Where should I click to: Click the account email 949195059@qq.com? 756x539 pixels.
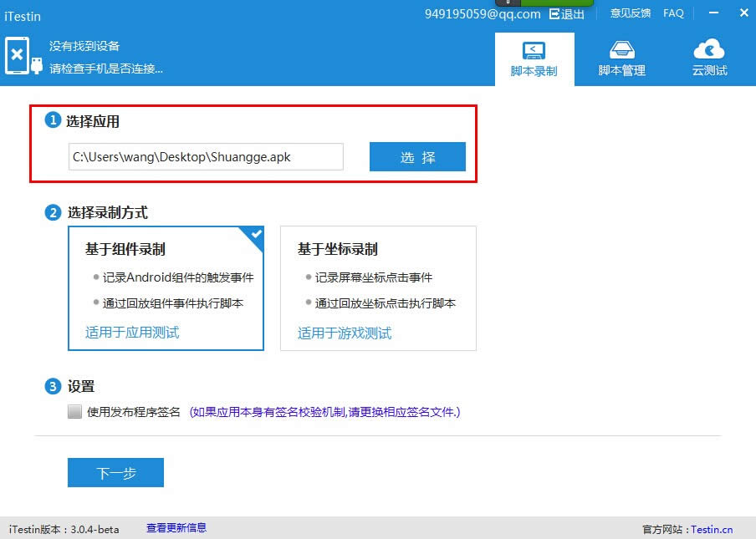point(483,14)
